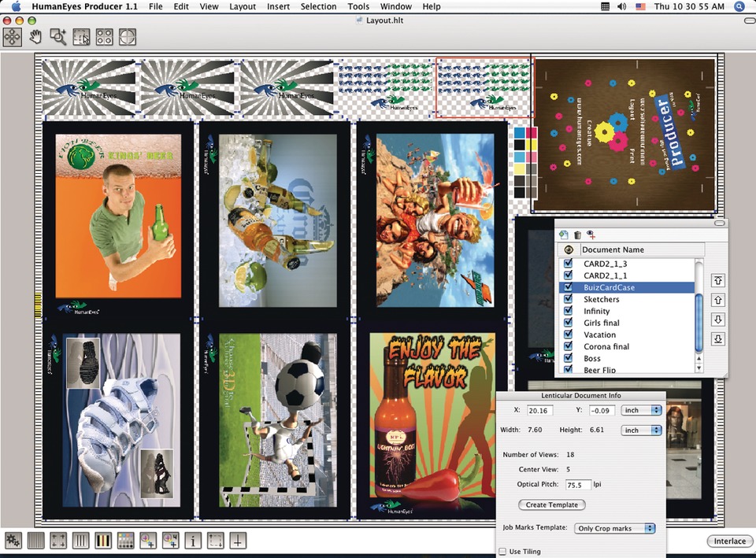Click the three vertical bars icon

point(80,541)
